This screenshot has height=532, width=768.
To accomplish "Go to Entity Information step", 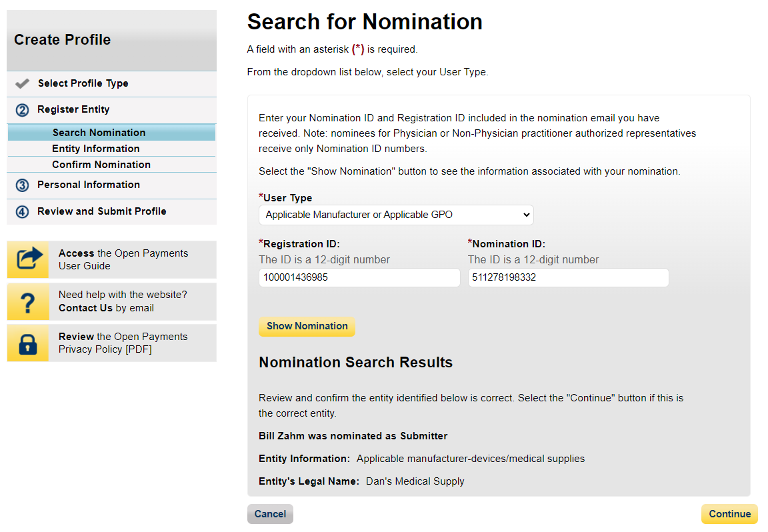I will (96, 149).
